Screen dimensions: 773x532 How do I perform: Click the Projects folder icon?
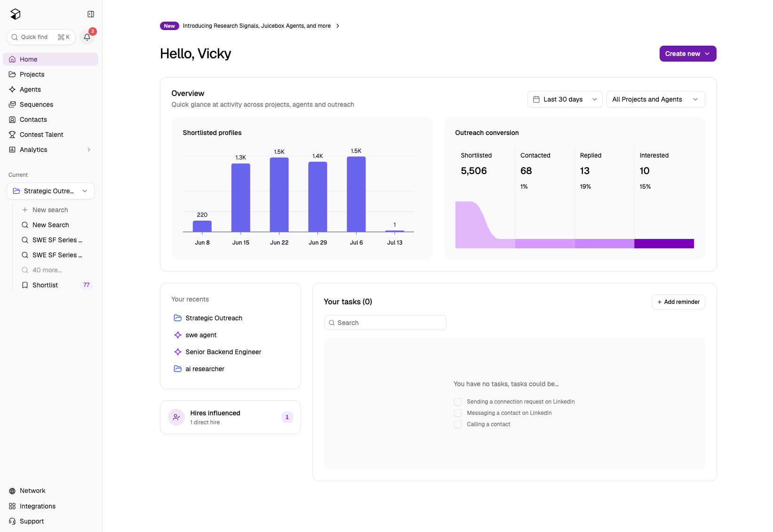[12, 74]
